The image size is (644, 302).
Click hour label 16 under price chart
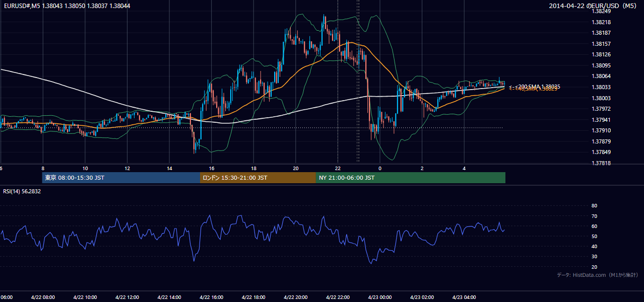pos(212,168)
